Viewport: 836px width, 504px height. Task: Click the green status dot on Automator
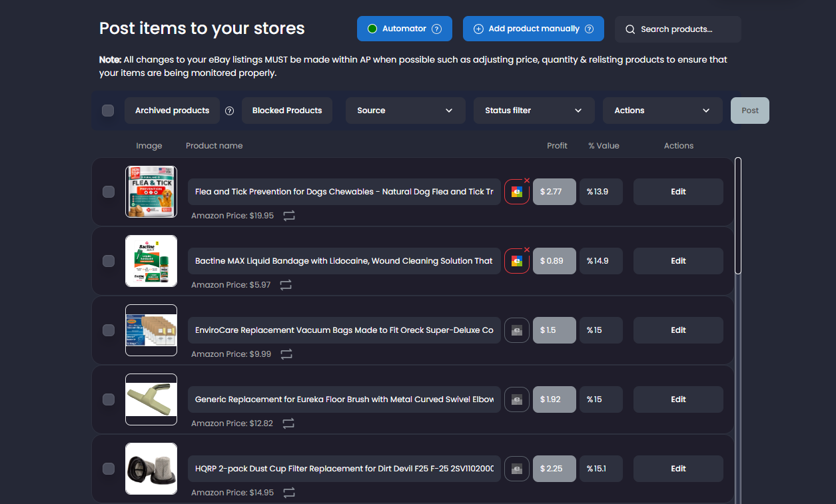tap(372, 29)
